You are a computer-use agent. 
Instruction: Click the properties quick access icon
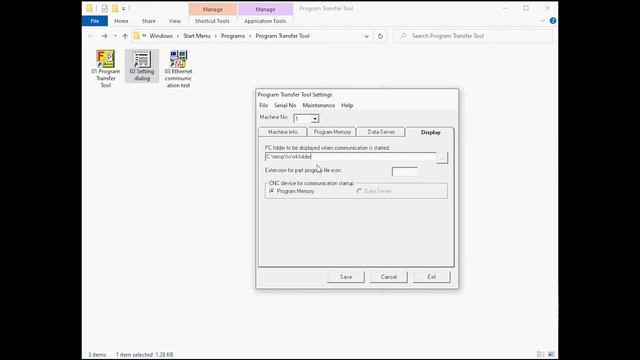tap(105, 8)
